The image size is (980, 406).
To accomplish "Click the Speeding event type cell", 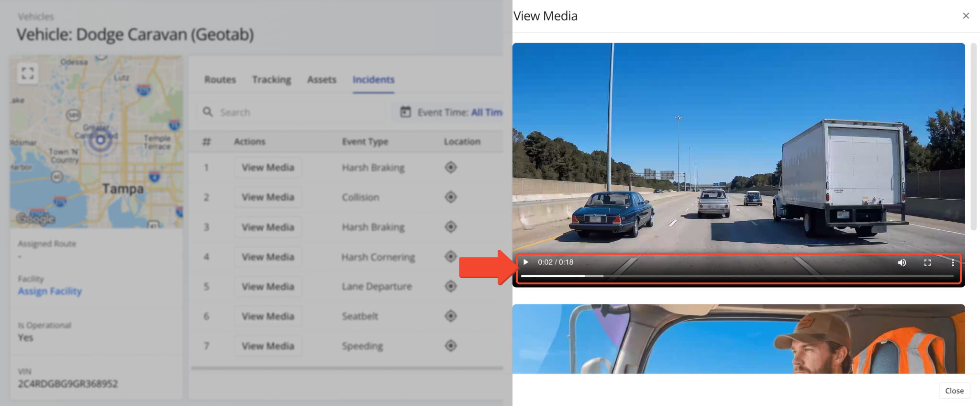I will pos(362,346).
